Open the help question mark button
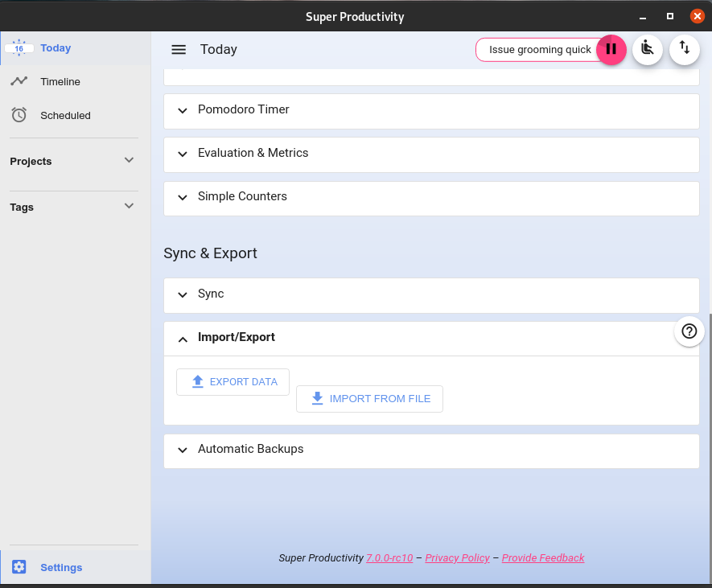 689,331
